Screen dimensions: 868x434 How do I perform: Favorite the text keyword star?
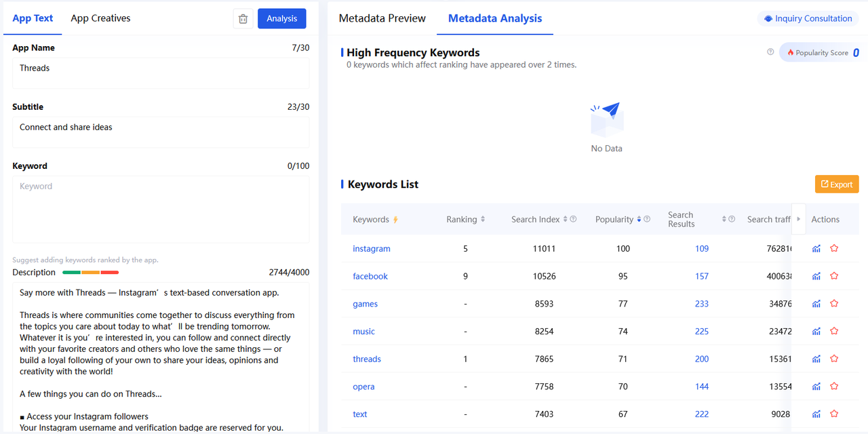[x=834, y=414]
